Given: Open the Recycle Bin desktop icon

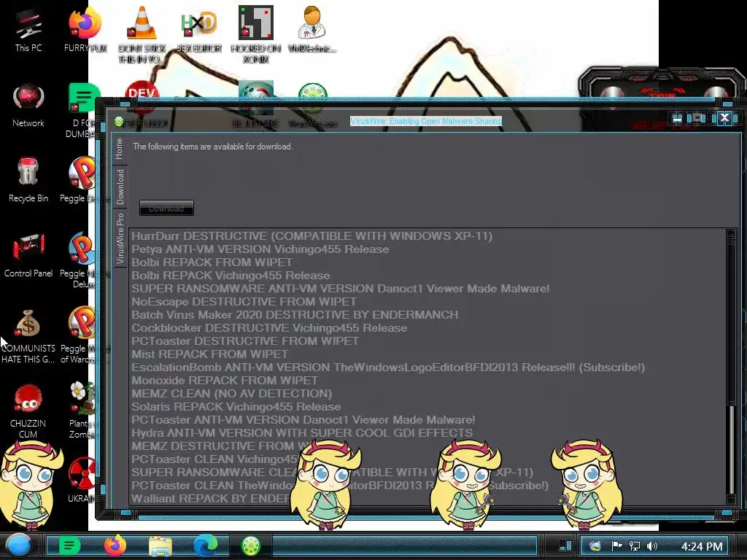Looking at the screenshot, I should pos(28,180).
